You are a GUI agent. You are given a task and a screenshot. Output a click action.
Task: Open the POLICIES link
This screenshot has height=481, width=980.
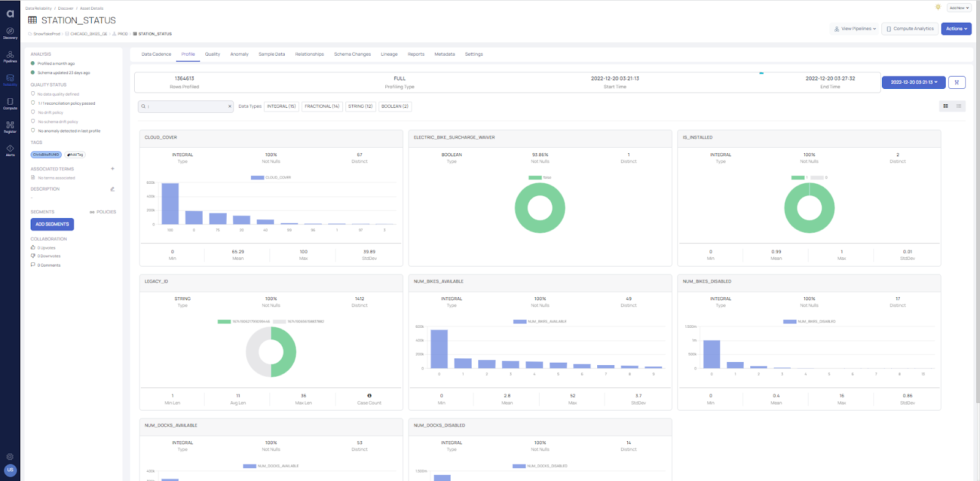point(103,212)
